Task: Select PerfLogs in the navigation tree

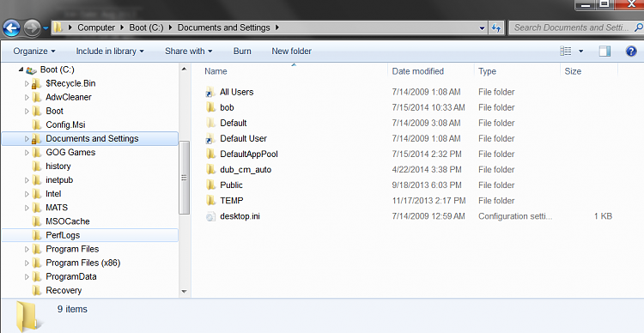Action: click(63, 235)
